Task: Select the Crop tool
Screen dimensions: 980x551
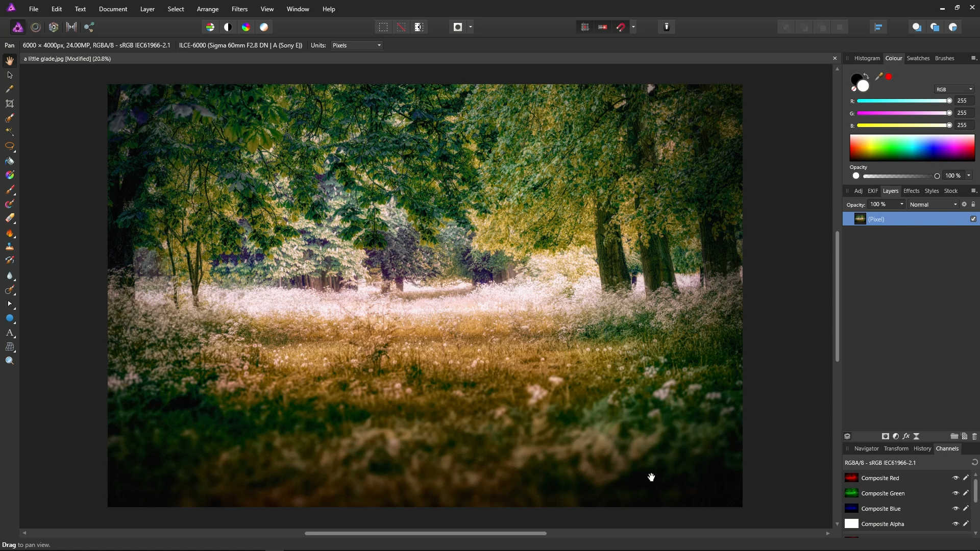Action: [10, 104]
